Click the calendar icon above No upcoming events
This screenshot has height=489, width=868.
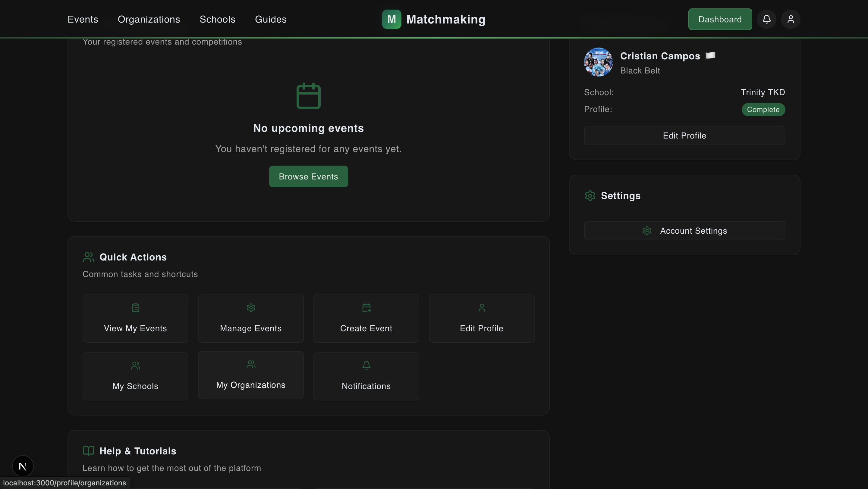[308, 96]
